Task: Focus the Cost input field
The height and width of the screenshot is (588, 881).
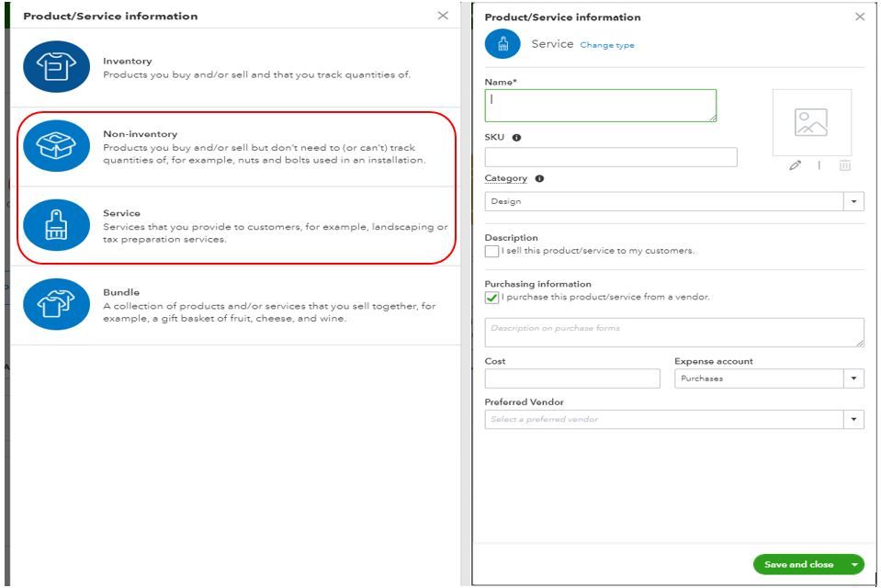Action: click(x=571, y=379)
